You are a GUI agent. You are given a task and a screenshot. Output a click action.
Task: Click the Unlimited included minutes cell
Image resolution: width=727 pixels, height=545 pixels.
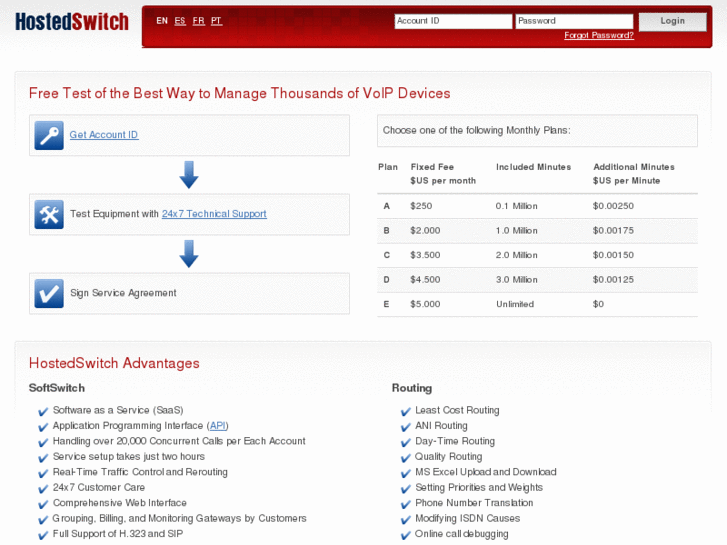(515, 304)
